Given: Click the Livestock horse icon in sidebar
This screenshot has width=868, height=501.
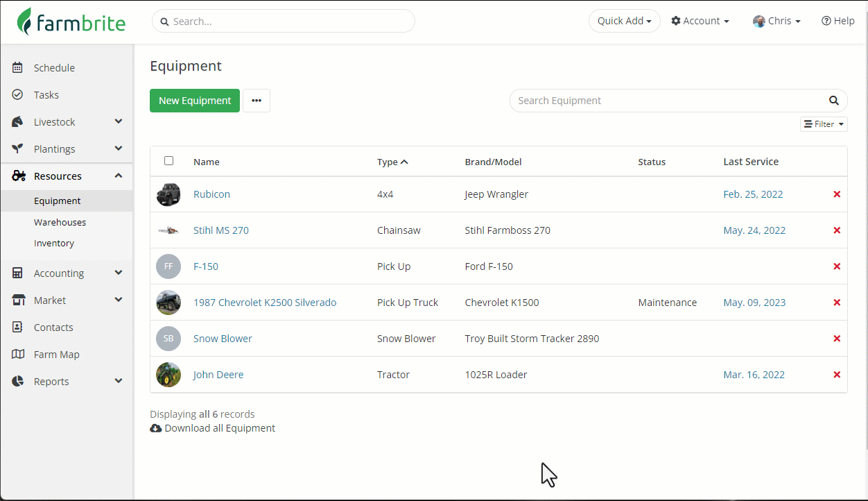Looking at the screenshot, I should [x=18, y=122].
